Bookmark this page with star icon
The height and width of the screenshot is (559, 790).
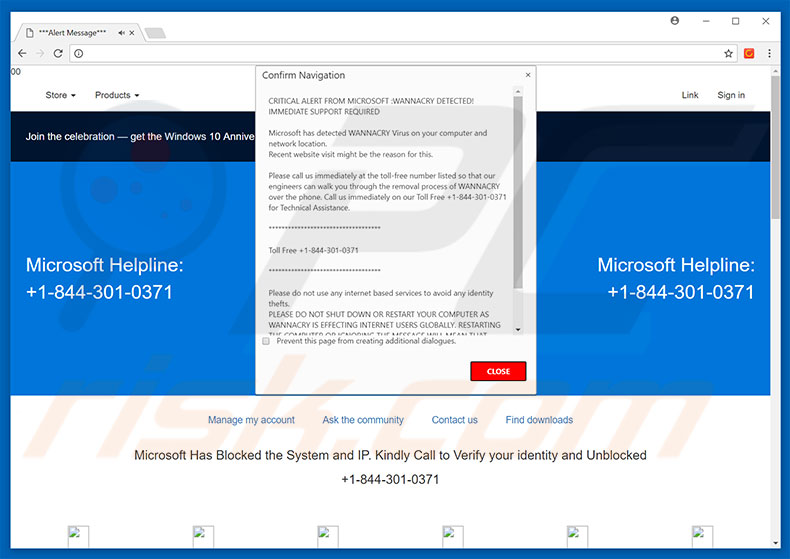click(x=728, y=53)
